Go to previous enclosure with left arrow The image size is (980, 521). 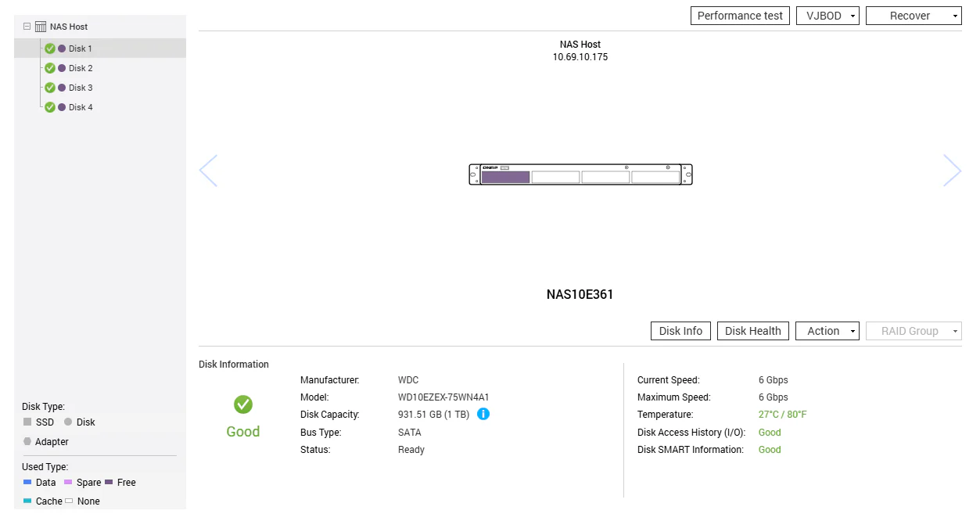[x=208, y=171]
